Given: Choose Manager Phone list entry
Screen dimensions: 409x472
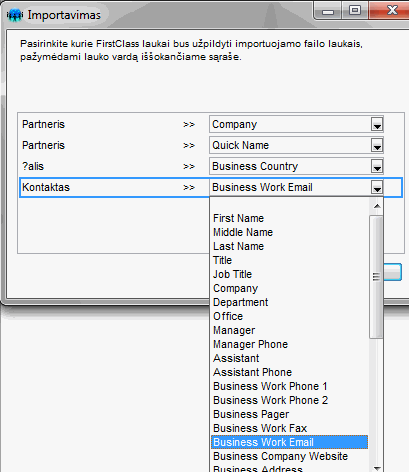Looking at the screenshot, I should click(251, 344).
